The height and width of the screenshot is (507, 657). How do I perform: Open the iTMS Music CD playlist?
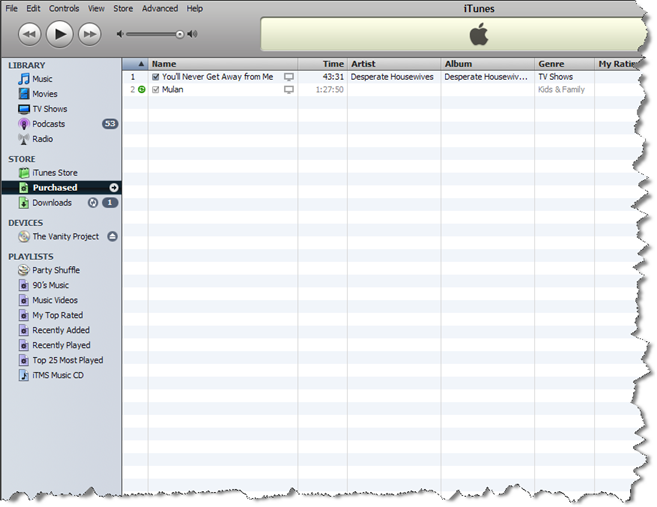(58, 375)
